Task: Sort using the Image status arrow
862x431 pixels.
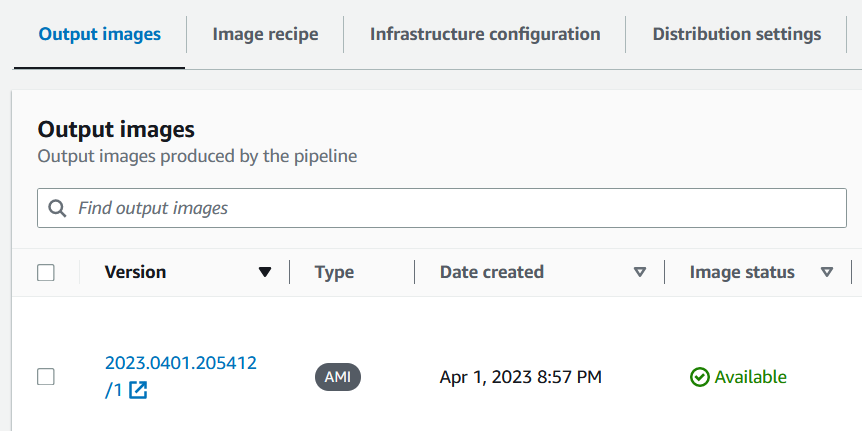Action: (x=827, y=272)
